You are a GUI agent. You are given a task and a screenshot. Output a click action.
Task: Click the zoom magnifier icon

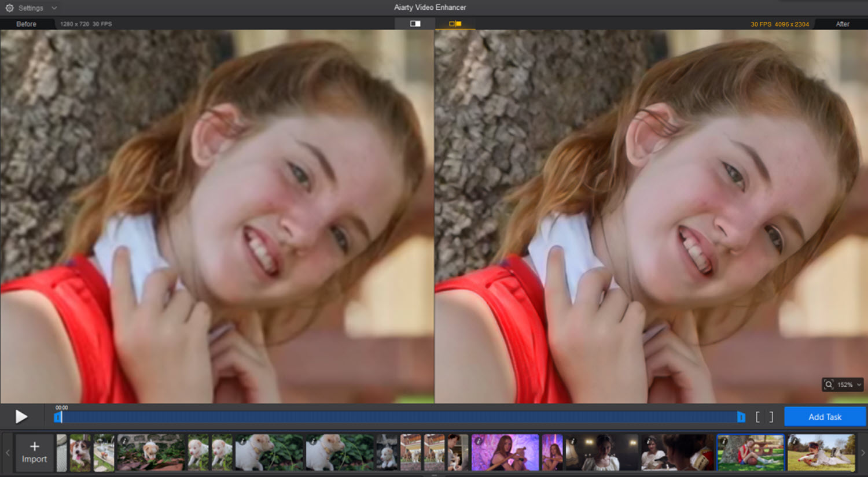[829, 384]
